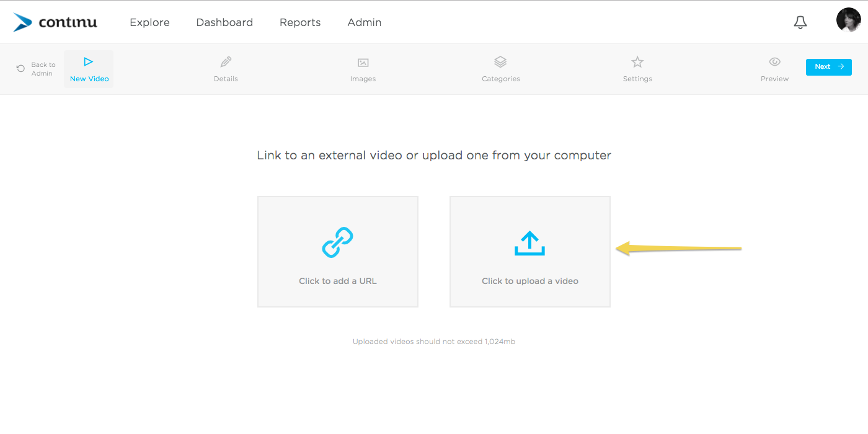Click the 'Link to an external video' heading
The width and height of the screenshot is (868, 434).
coord(434,155)
